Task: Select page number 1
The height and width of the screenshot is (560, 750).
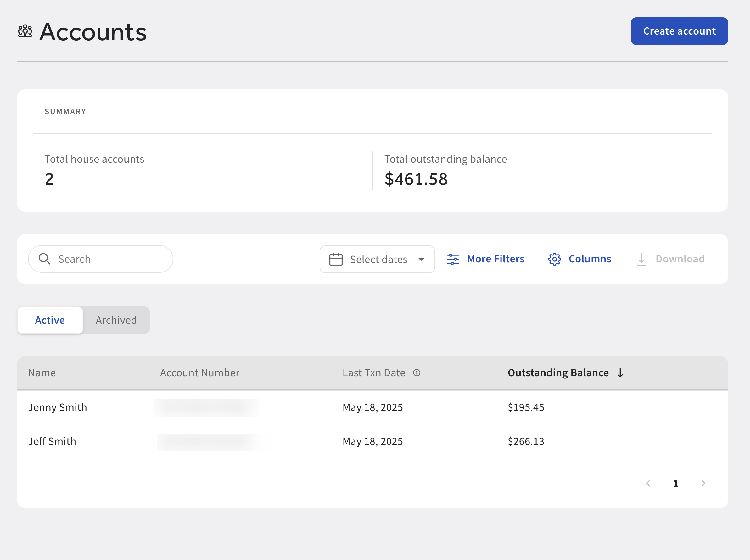Action: pos(675,483)
